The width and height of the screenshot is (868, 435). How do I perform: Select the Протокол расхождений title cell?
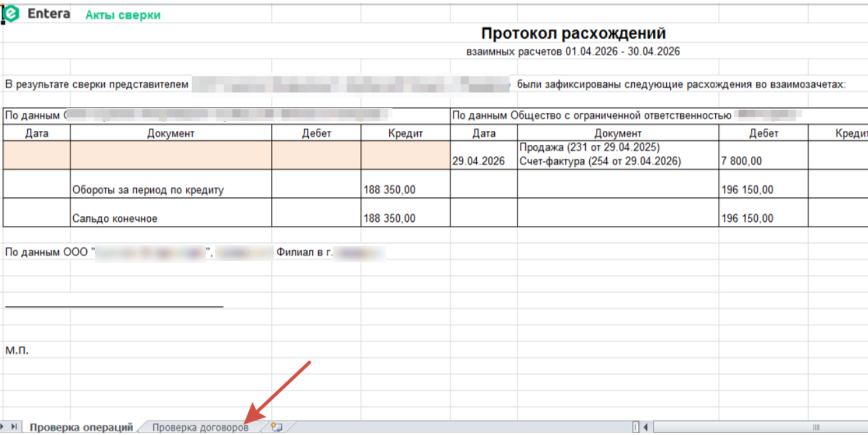click(x=573, y=33)
